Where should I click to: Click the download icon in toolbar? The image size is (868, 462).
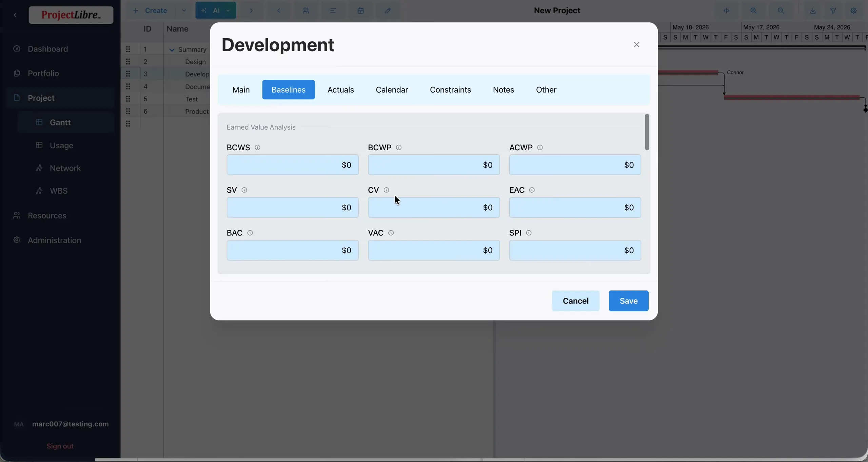813,11
